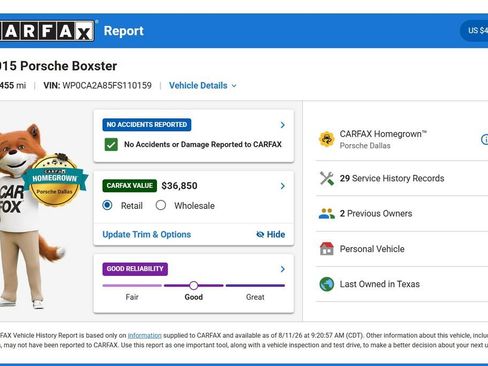The image size is (488, 366).
Task: Click the US price button in header
Action: [475, 31]
